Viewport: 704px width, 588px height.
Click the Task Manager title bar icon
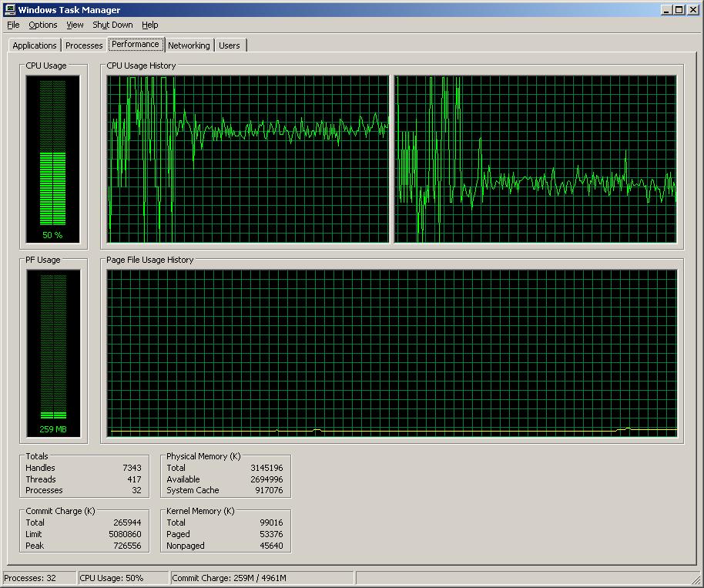[9, 9]
